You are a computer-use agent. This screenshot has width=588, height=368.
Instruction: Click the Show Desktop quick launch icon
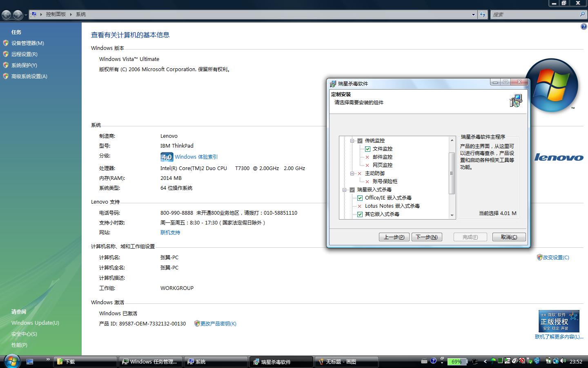tap(30, 361)
